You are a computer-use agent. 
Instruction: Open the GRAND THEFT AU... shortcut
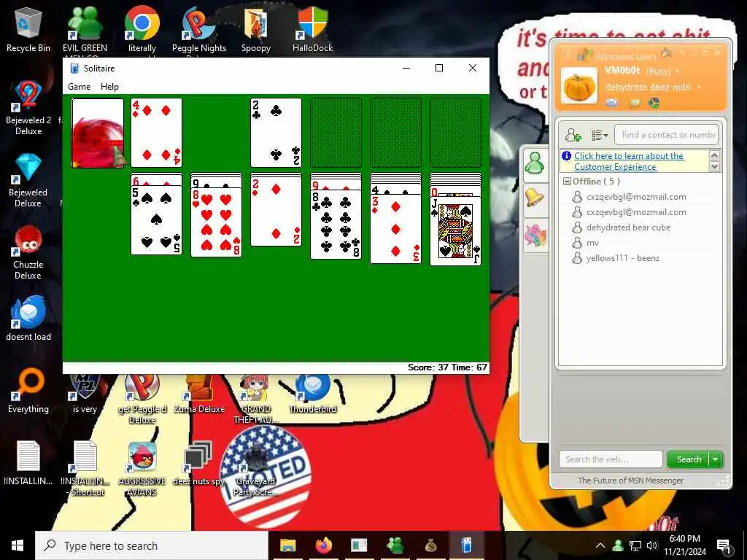[x=256, y=399]
